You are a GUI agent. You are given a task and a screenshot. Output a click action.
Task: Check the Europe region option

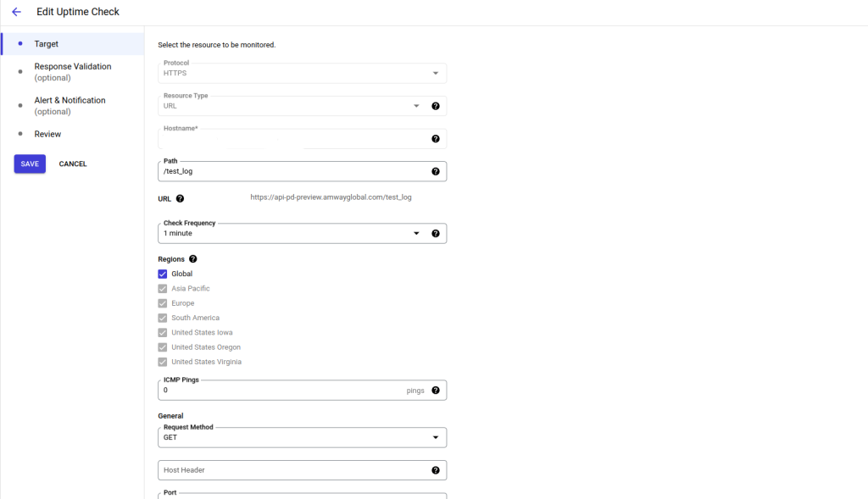coord(162,302)
